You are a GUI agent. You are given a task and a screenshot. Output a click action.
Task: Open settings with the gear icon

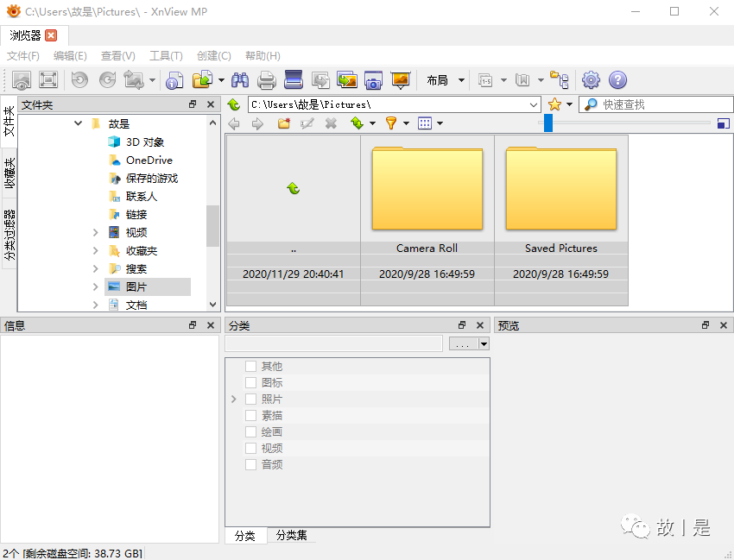591,80
